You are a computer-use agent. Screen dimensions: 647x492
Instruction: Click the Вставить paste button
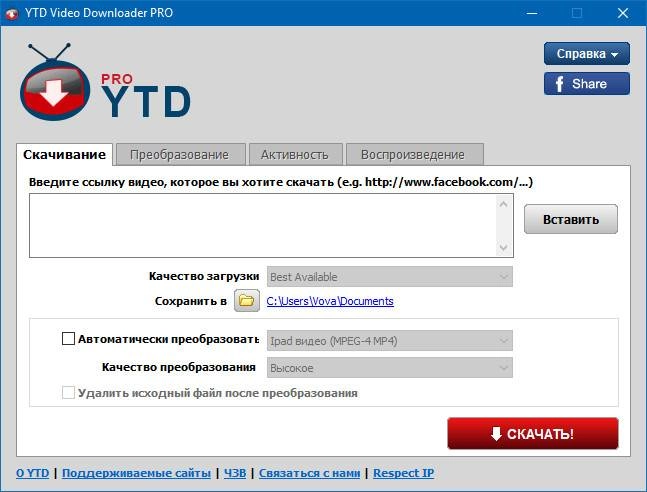coord(571,219)
